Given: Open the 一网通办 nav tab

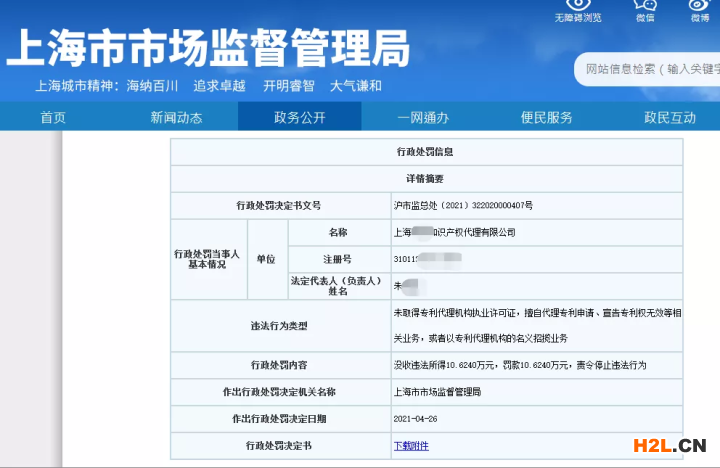Looking at the screenshot, I should pos(423,118).
